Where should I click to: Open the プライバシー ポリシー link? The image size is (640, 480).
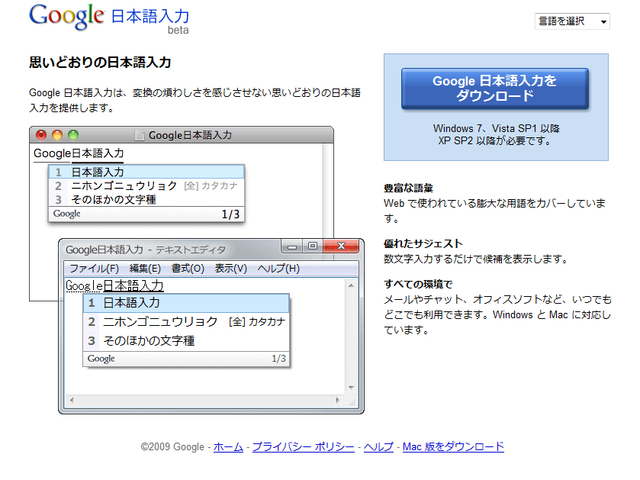coord(303,447)
